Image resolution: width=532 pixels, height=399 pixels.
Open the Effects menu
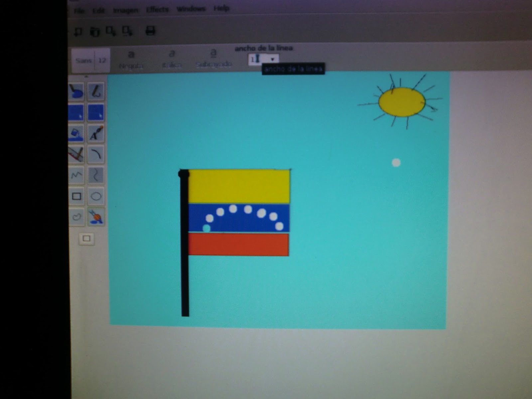click(157, 10)
